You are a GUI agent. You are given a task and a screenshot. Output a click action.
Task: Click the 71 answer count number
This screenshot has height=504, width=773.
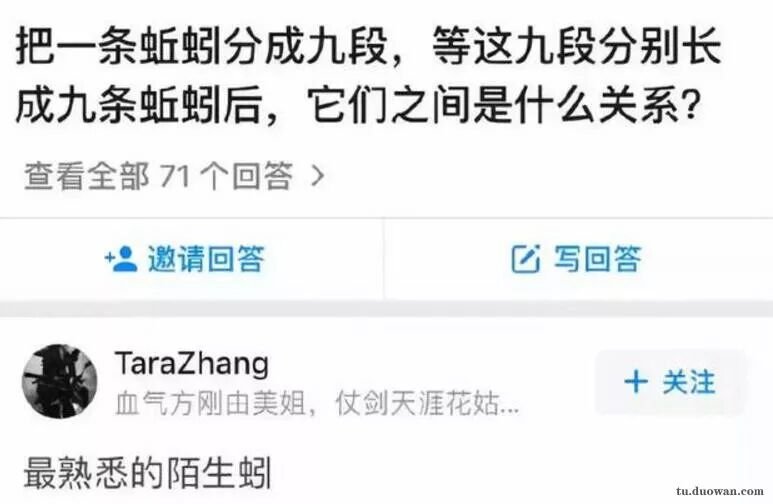pyautogui.click(x=176, y=176)
